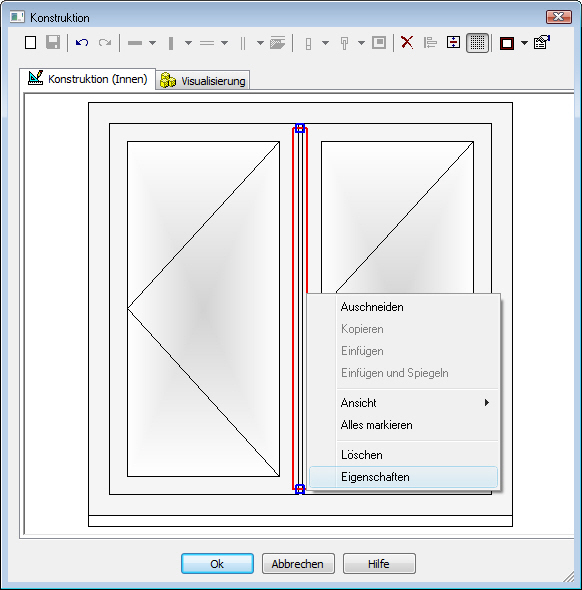Click the align elements icon
Image resolution: width=582 pixels, height=590 pixels.
coord(430,43)
